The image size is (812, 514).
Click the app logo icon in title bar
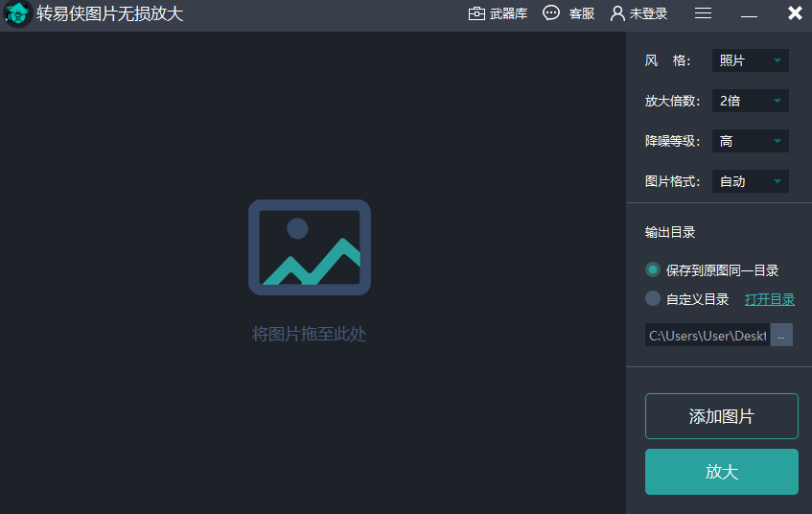[x=17, y=14]
